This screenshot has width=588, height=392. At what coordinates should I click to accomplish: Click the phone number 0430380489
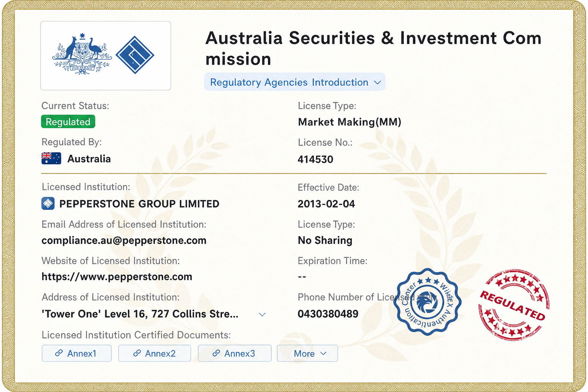pos(328,314)
